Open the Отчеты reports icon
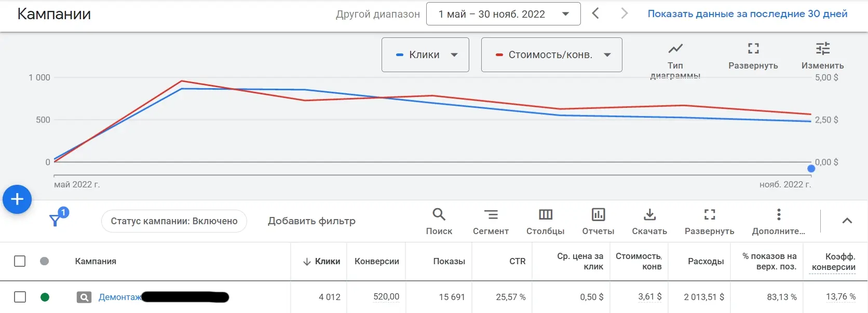Image resolution: width=868 pixels, height=313 pixels. pos(598,215)
